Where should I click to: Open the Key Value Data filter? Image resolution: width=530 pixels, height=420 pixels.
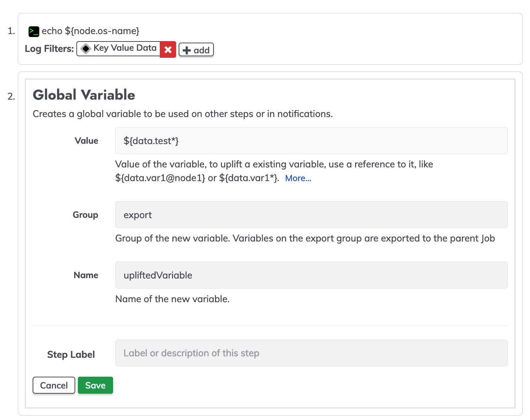pyautogui.click(x=119, y=49)
